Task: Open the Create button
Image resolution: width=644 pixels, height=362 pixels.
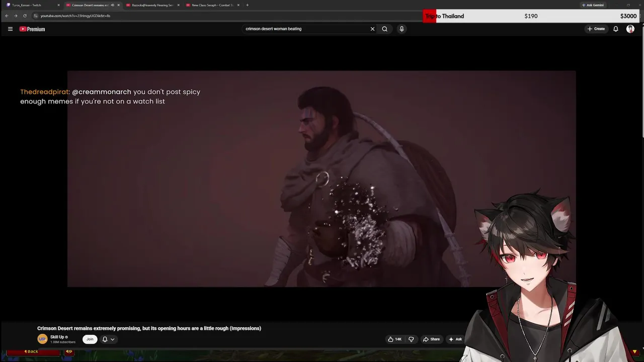Action: [x=596, y=29]
